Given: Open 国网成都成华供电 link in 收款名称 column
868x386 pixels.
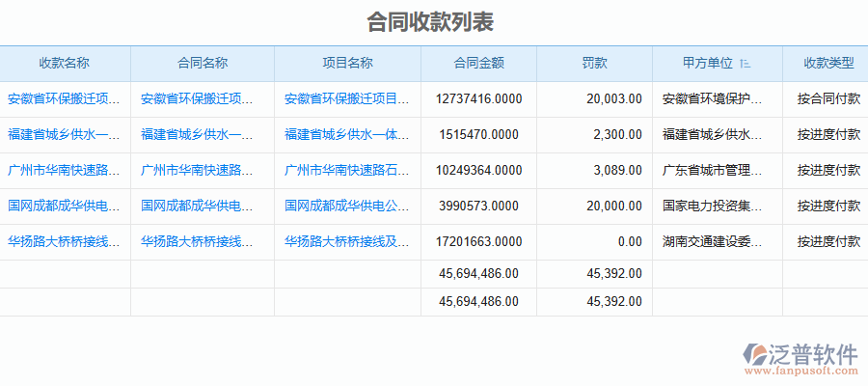Looking at the screenshot, I should click(65, 206).
